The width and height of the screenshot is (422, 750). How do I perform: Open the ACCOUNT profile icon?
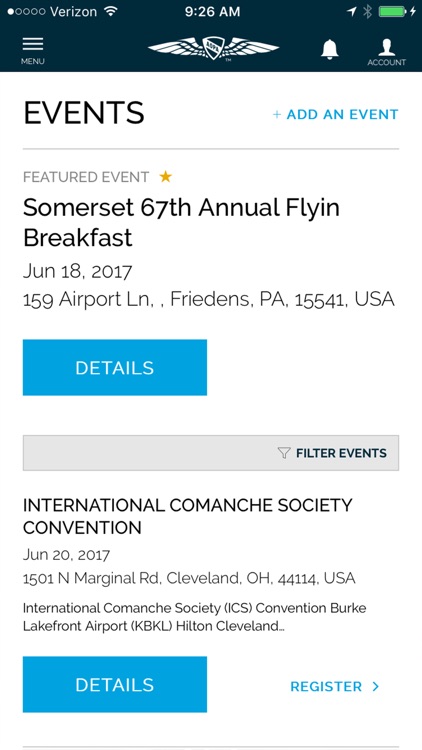pos(387,52)
